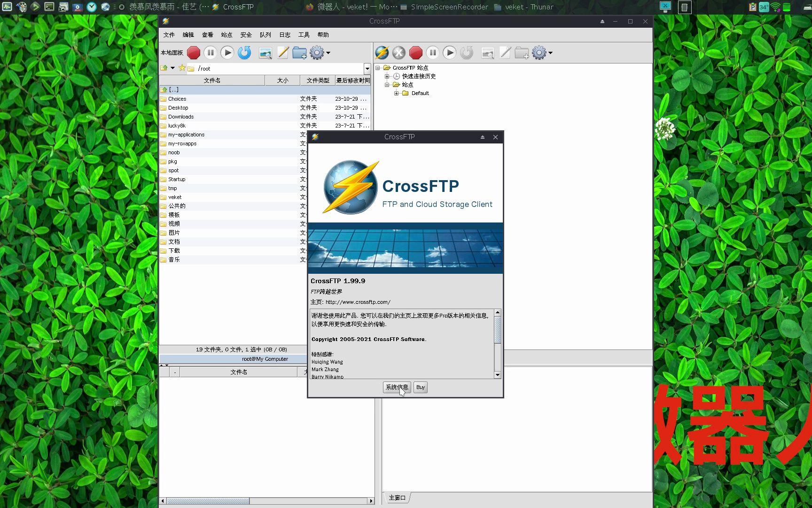
Task: Sort local files by 文件名 column
Action: [212, 80]
